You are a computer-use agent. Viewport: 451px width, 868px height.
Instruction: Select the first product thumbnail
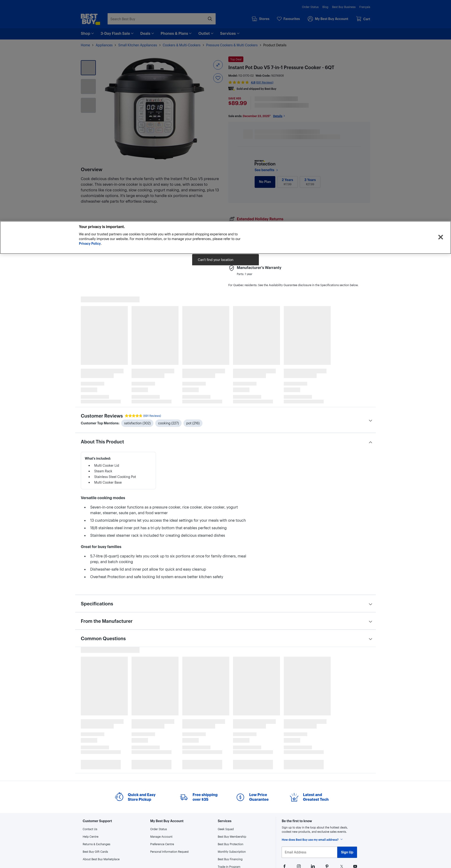point(88,68)
